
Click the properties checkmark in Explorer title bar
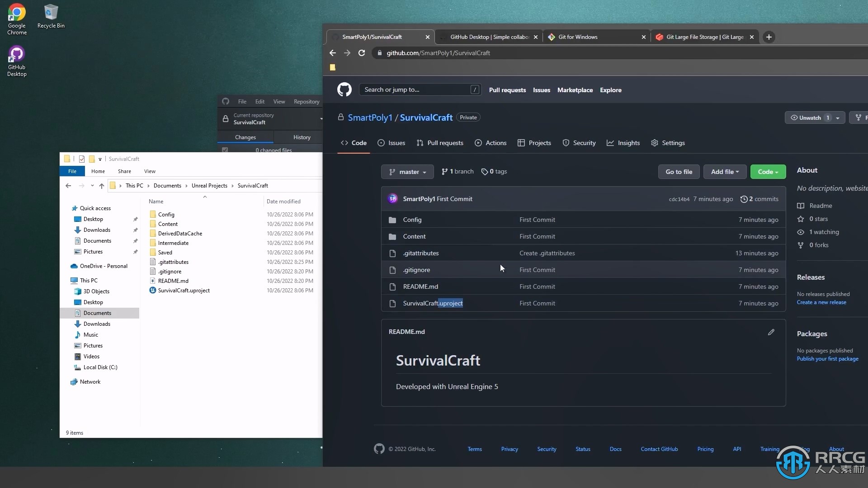pyautogui.click(x=82, y=159)
